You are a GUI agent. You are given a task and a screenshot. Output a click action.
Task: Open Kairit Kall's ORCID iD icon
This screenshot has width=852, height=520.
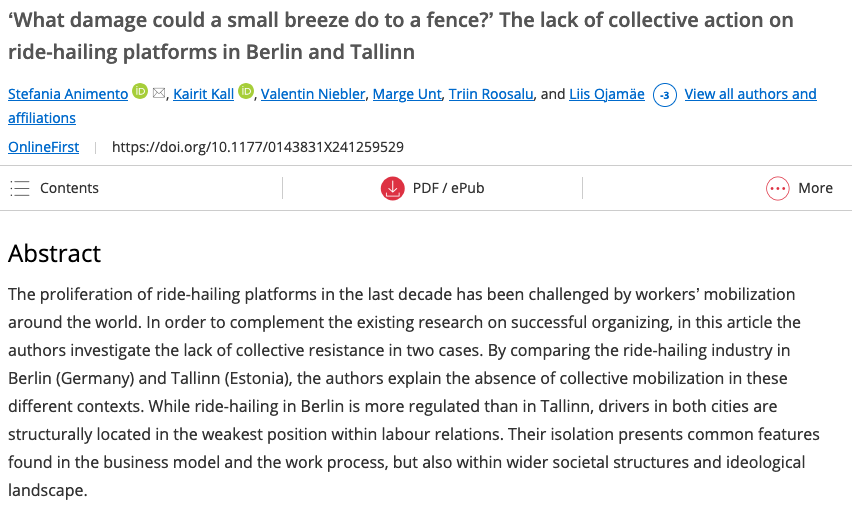pos(246,91)
